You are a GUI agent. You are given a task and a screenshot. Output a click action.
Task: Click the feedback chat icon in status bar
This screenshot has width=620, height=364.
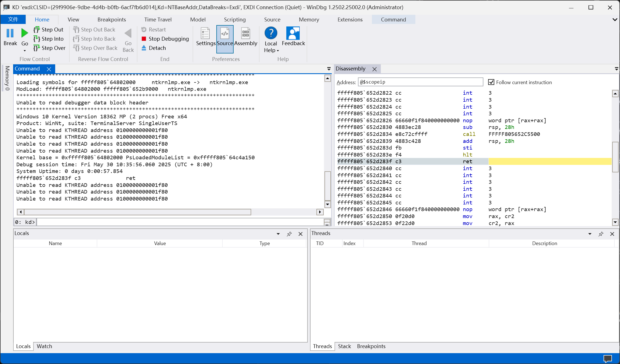pyautogui.click(x=607, y=358)
